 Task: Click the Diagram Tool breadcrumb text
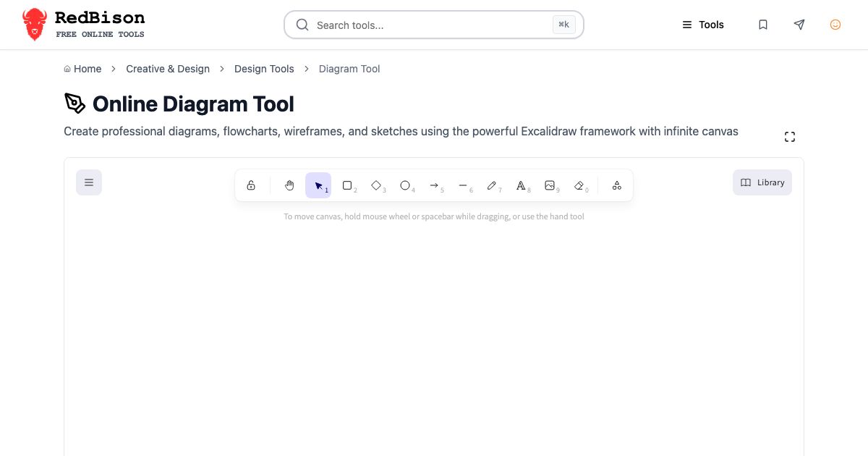click(x=349, y=69)
